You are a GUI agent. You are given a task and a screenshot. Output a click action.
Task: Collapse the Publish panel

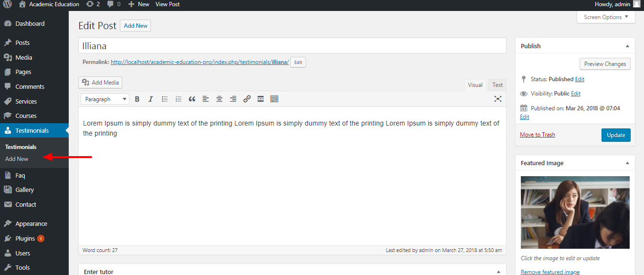(627, 46)
